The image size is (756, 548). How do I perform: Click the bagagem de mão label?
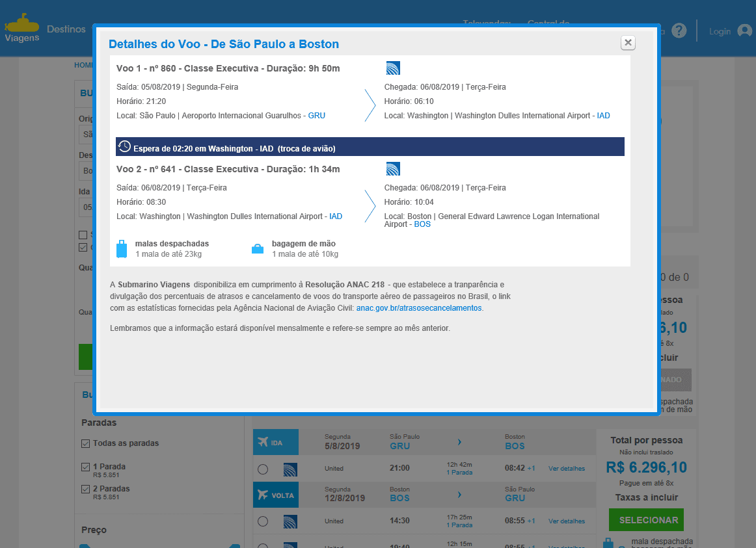(x=304, y=244)
